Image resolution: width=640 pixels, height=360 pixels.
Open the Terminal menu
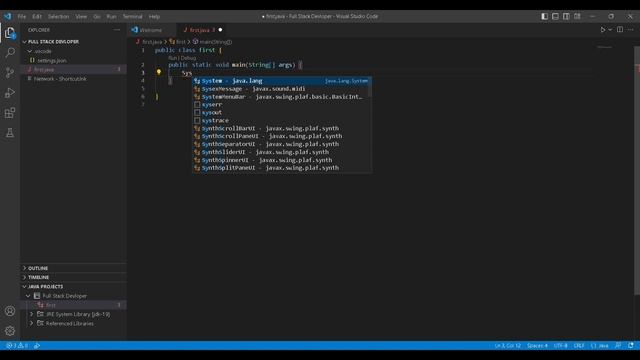coord(133,16)
